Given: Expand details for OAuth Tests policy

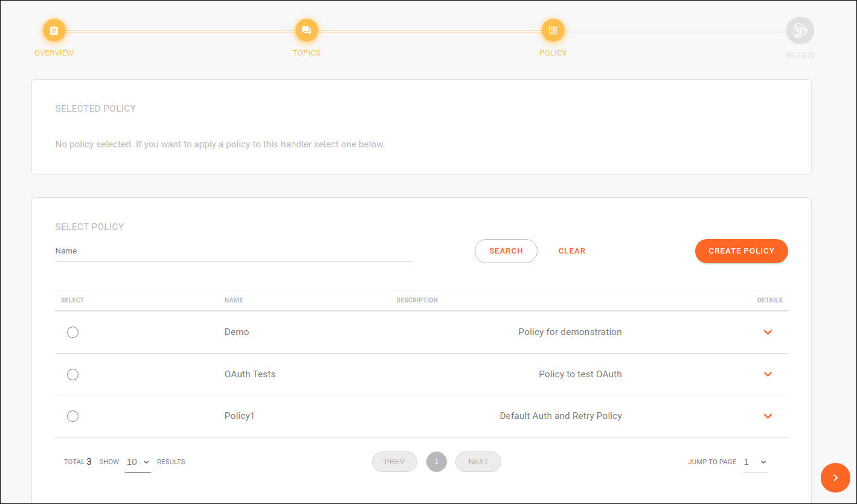Looking at the screenshot, I should (768, 374).
